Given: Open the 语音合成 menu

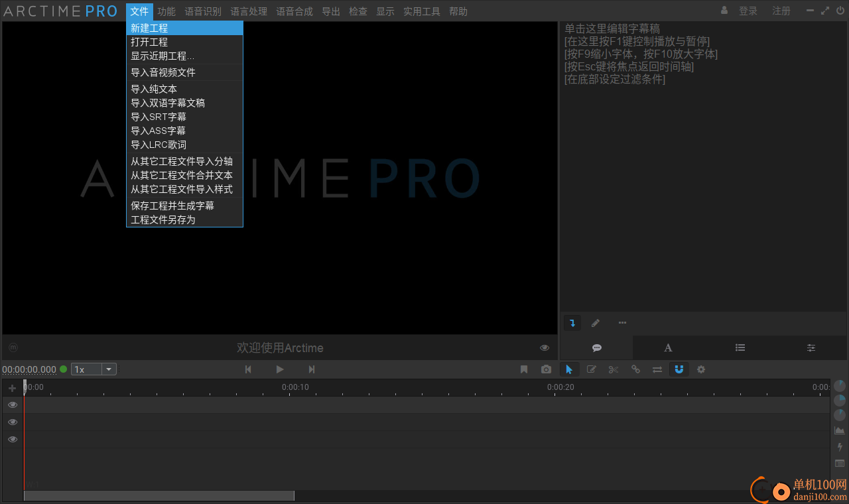Looking at the screenshot, I should (294, 11).
